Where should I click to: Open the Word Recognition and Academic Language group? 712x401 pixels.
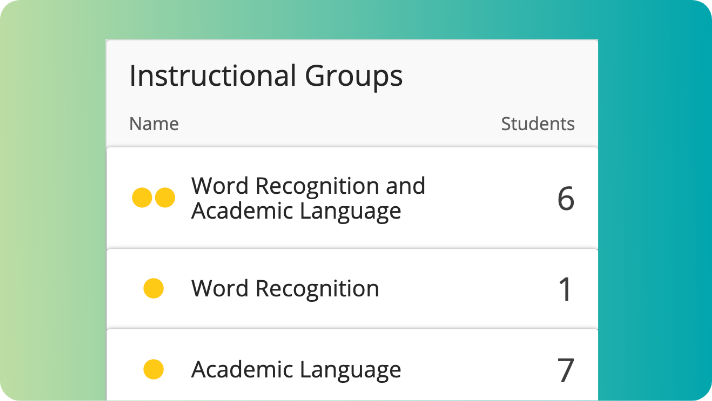[307, 198]
